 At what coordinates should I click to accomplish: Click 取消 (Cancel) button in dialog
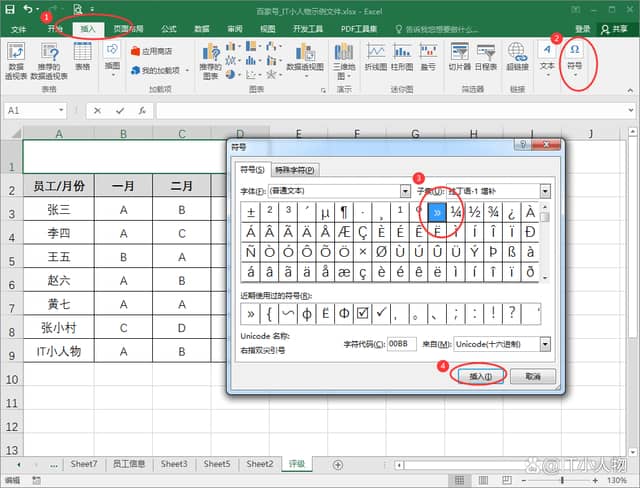(x=533, y=376)
